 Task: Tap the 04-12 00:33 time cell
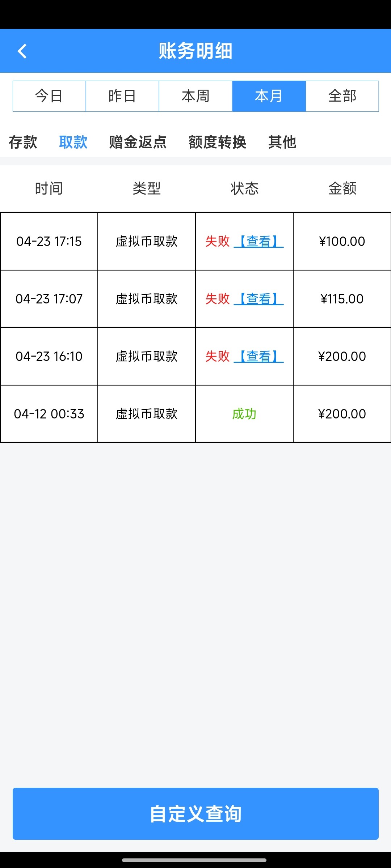pyautogui.click(x=49, y=414)
